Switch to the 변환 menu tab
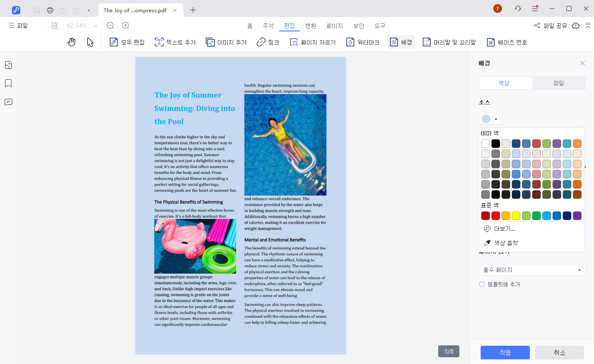Image resolution: width=594 pixels, height=364 pixels. (x=311, y=25)
